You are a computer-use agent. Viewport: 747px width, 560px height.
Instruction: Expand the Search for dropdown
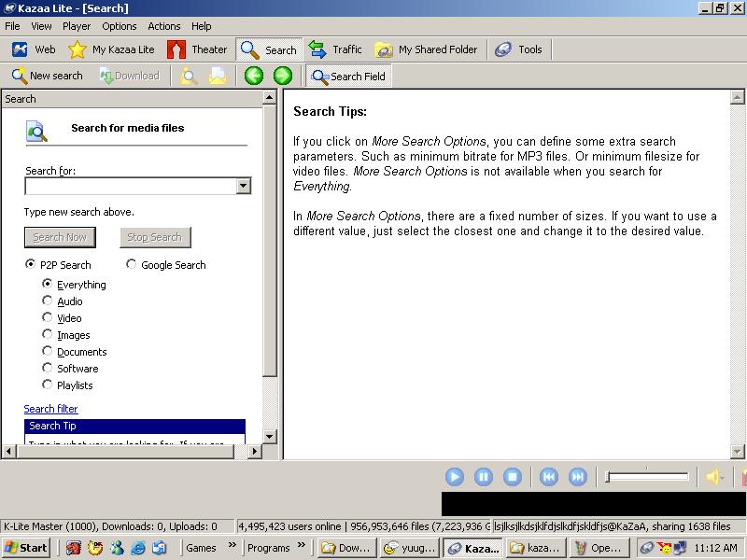click(x=244, y=186)
